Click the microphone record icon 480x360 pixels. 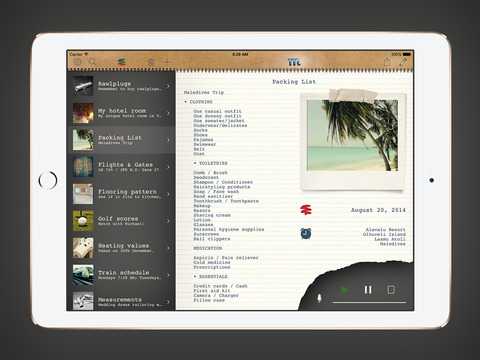319,298
